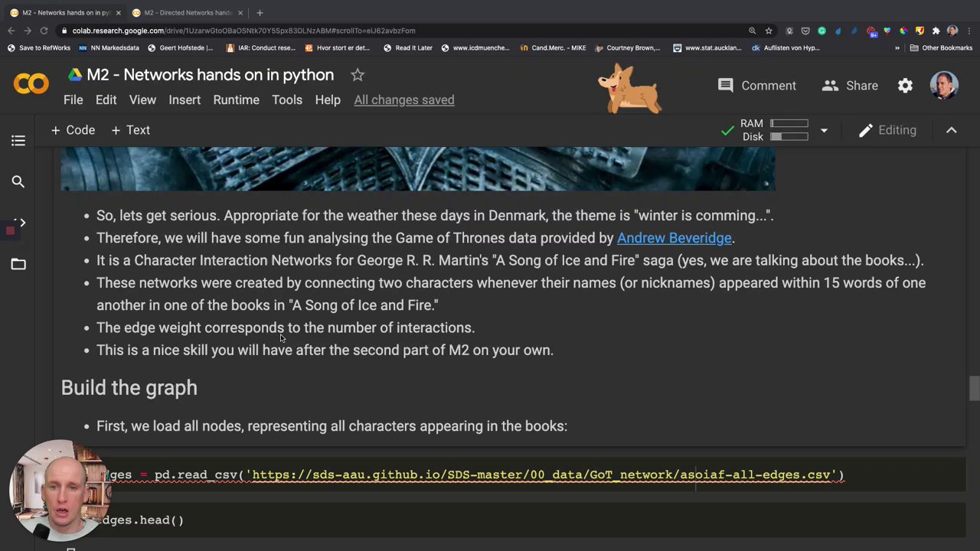The width and height of the screenshot is (980, 551).
Task: Open the Pocket extension icon
Action: [x=805, y=31]
